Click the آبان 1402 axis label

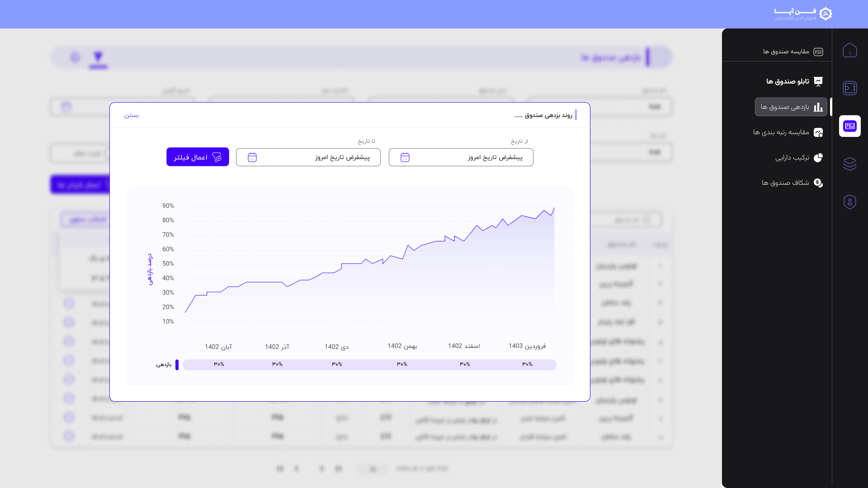click(218, 347)
